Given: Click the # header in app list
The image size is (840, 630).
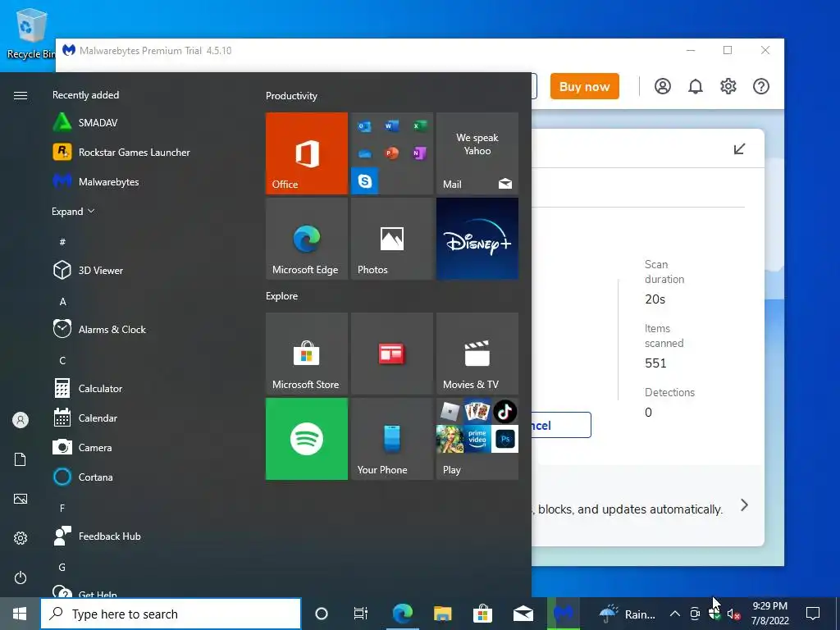Looking at the screenshot, I should (x=62, y=242).
